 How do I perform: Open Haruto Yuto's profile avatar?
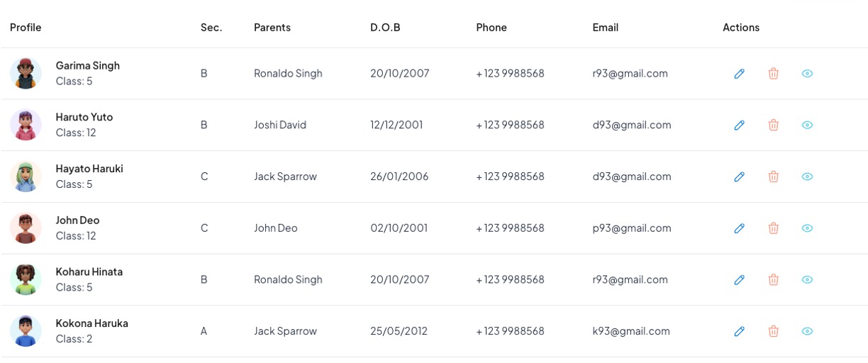point(26,125)
